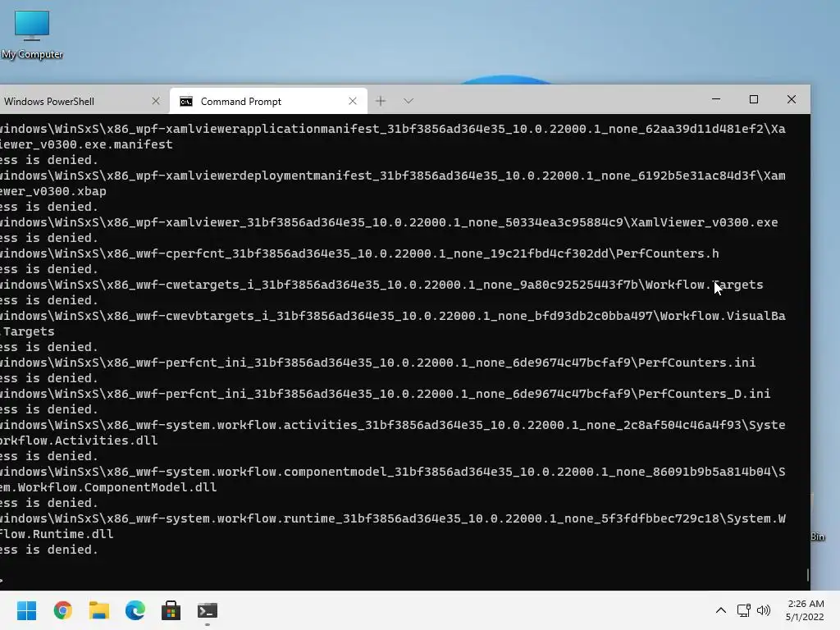Close the Command Prompt tab
The height and width of the screenshot is (630, 840).
tap(353, 101)
